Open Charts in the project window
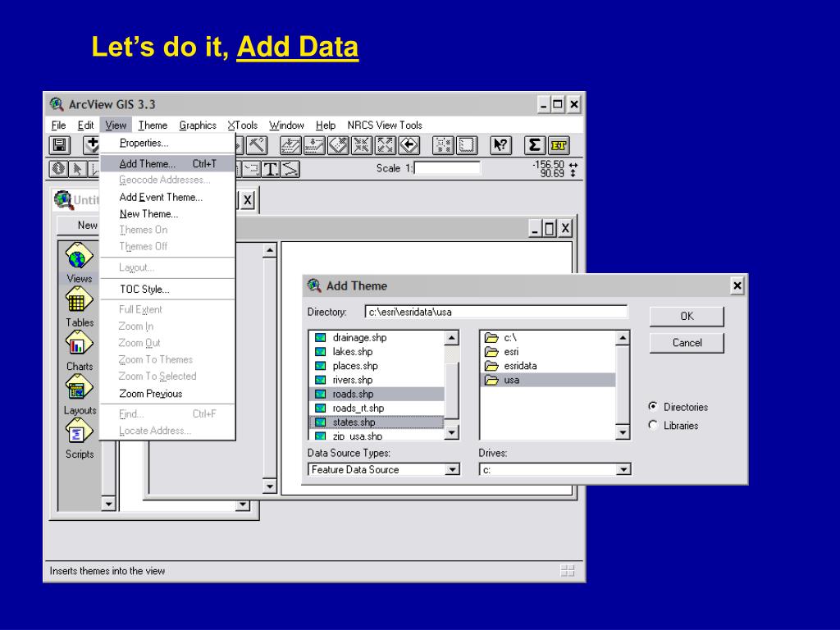 point(80,351)
